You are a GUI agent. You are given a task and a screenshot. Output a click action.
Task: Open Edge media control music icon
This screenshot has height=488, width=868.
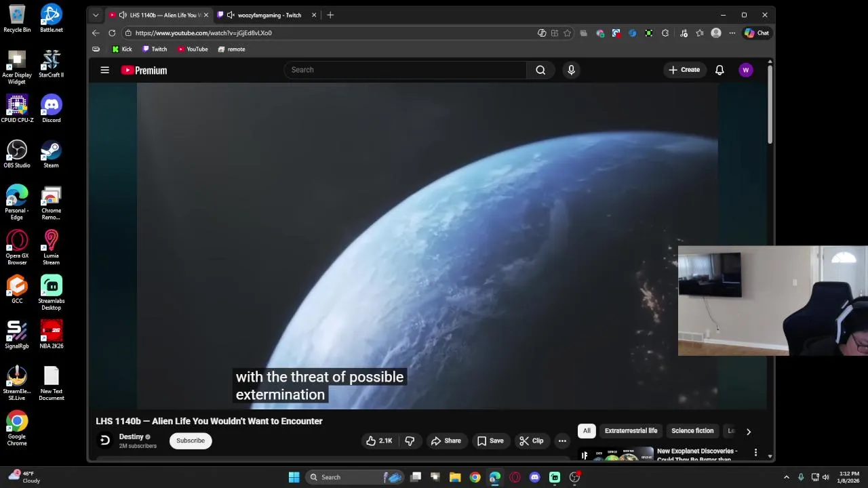pyautogui.click(x=684, y=33)
